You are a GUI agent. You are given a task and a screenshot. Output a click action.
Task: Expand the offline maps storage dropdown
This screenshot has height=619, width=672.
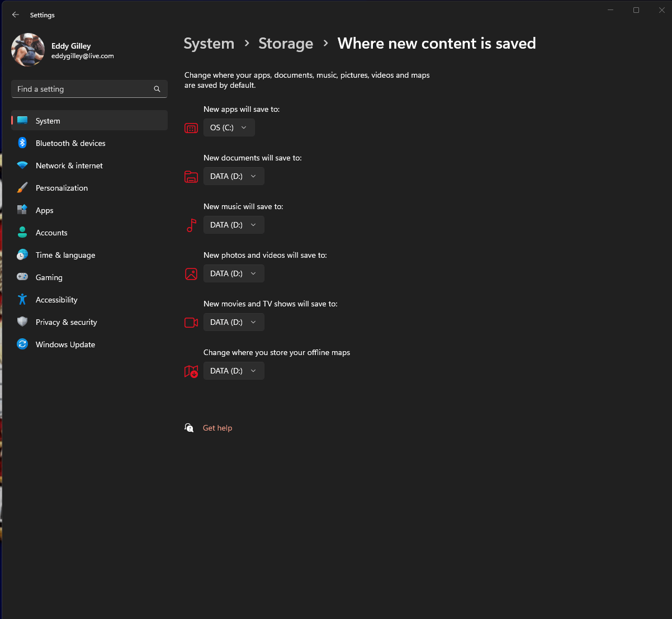234,371
